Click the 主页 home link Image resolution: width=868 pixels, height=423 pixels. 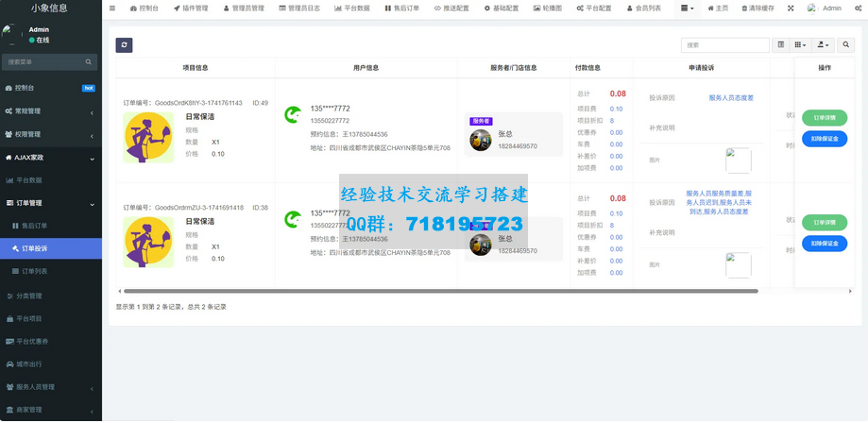(718, 8)
